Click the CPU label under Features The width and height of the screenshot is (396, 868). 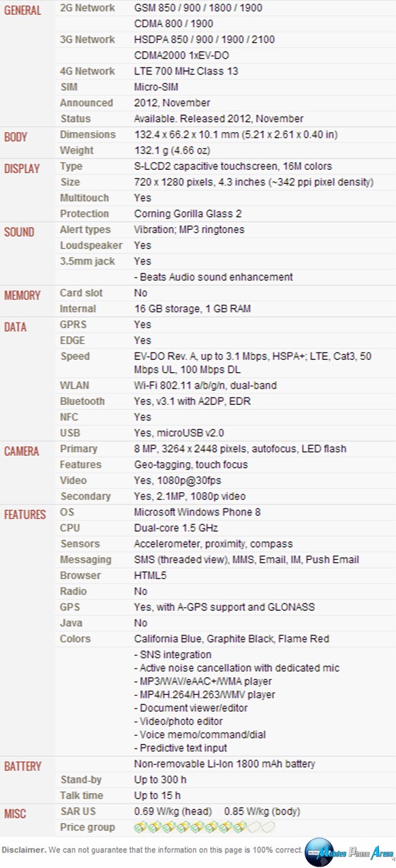pyautogui.click(x=70, y=528)
